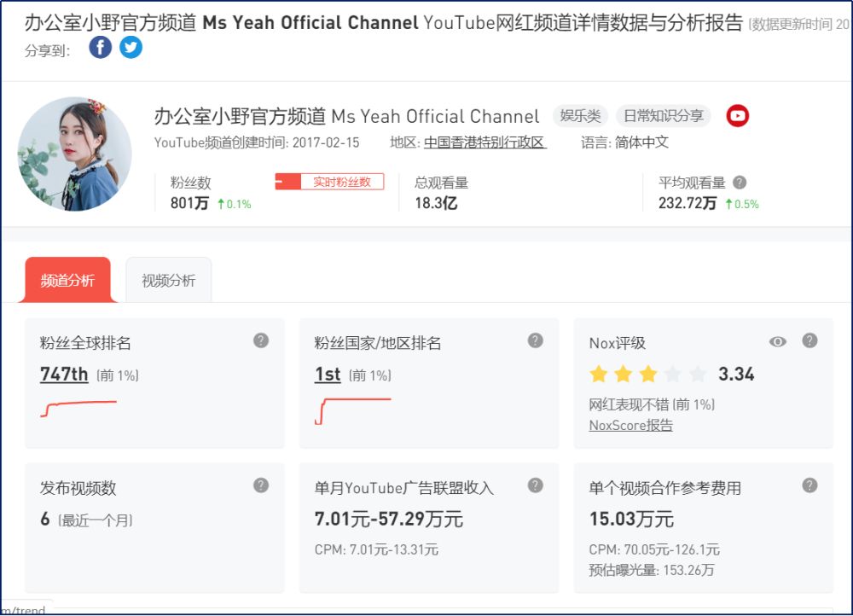Open the 1st regional ranking link

tap(328, 374)
